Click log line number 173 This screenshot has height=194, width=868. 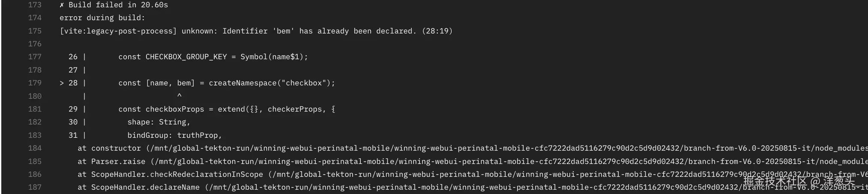(x=35, y=5)
